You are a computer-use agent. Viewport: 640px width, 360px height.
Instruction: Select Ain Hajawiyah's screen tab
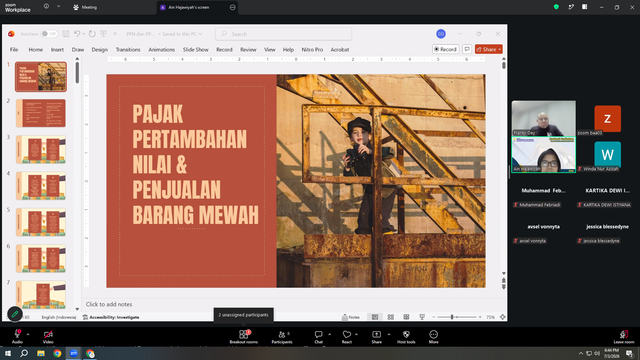tap(189, 7)
